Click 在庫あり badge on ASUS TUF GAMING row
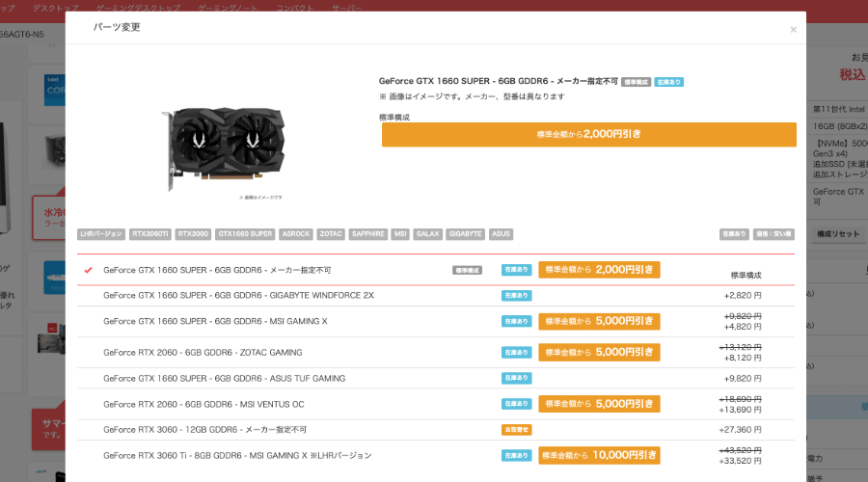The height and width of the screenshot is (482, 868). click(517, 378)
